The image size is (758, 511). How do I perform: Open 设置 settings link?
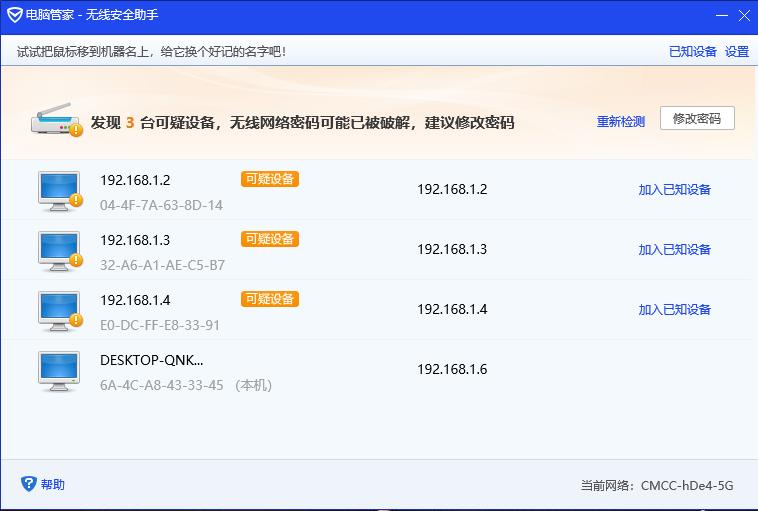tap(737, 52)
